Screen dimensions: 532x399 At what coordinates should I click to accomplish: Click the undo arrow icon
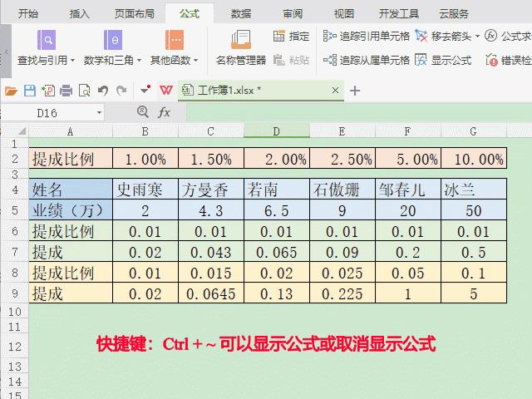tap(103, 91)
